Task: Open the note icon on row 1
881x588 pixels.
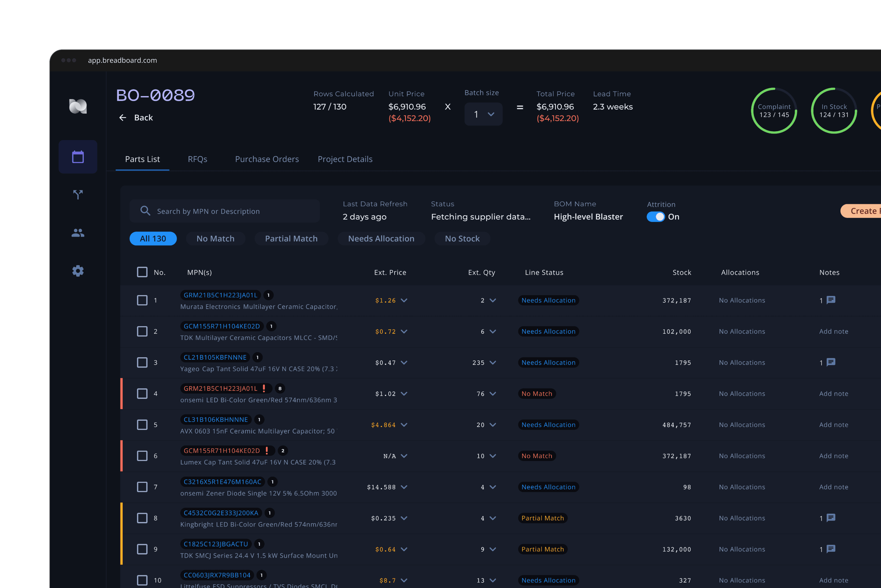Action: coord(831,300)
